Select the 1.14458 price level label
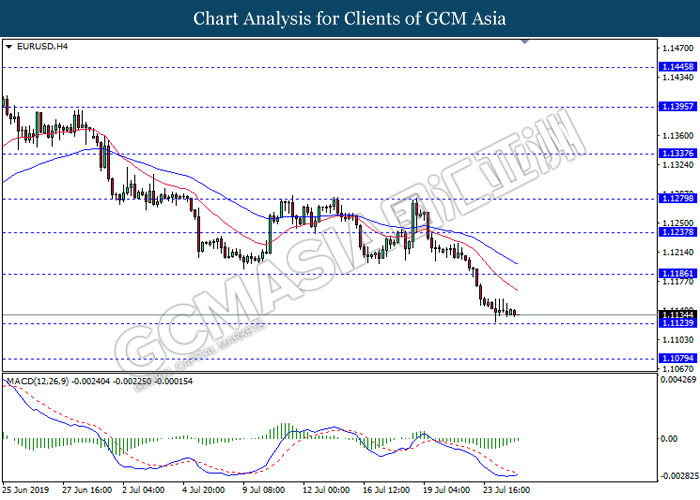Screen dimensions: 700x500 click(x=678, y=67)
